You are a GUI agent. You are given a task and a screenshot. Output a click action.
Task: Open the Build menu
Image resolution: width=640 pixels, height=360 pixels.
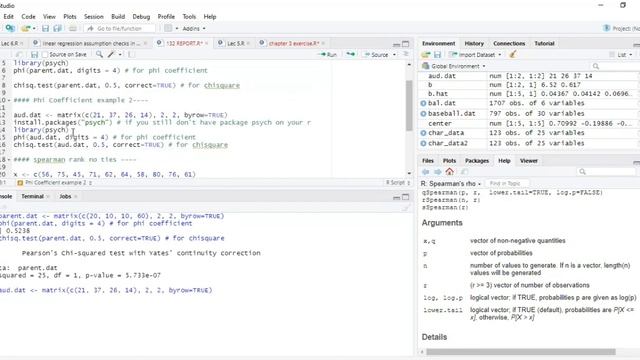tap(118, 17)
